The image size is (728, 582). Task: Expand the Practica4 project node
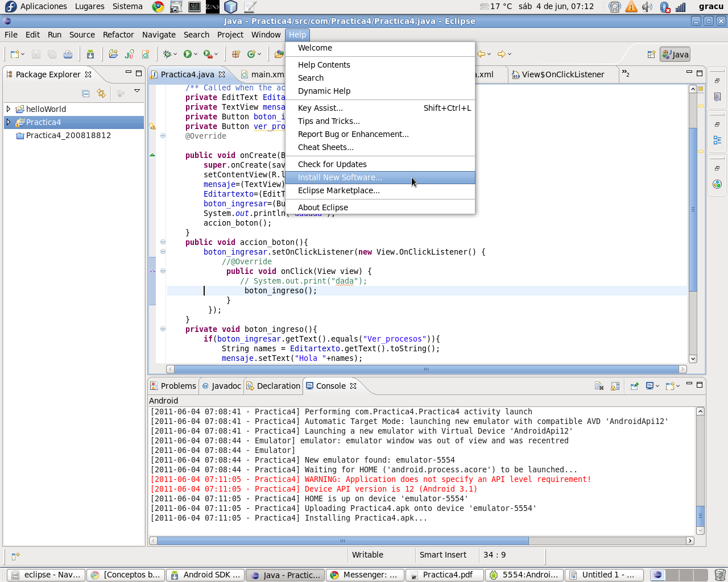click(x=9, y=122)
